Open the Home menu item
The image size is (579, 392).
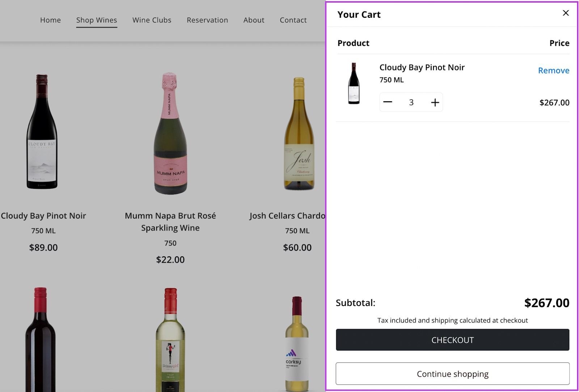(50, 20)
